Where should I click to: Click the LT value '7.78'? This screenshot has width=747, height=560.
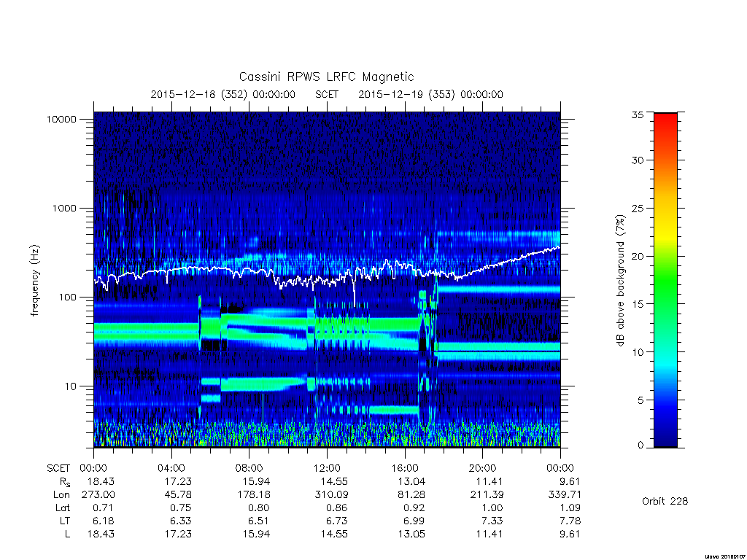coord(570,521)
